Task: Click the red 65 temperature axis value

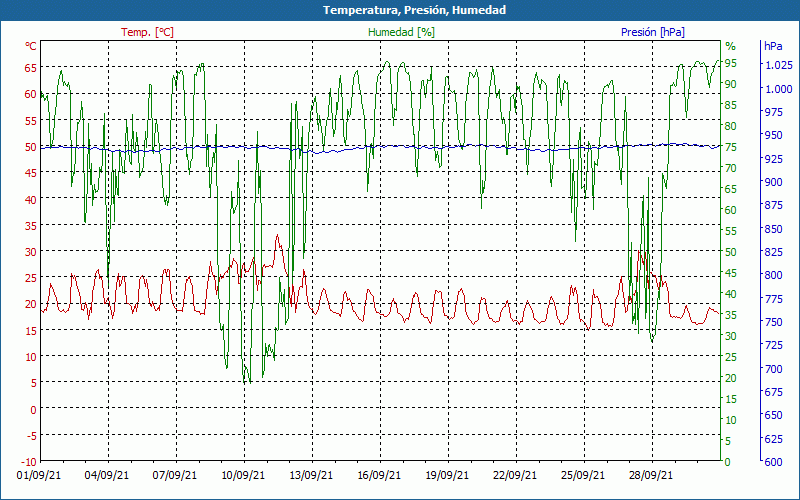Action: pos(31,67)
